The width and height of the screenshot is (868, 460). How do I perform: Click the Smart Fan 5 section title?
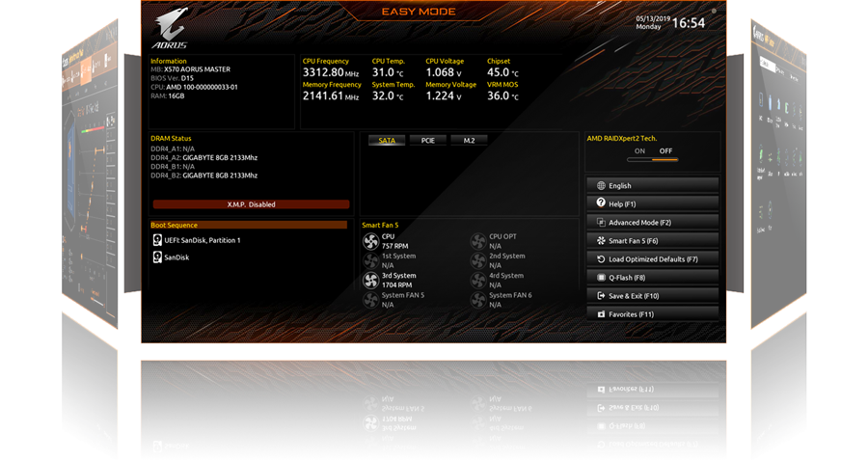[380, 225]
